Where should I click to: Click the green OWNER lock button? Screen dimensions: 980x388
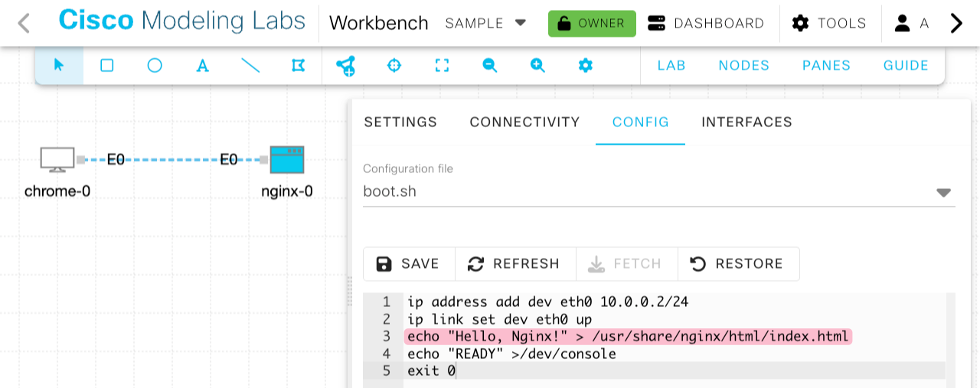point(592,23)
